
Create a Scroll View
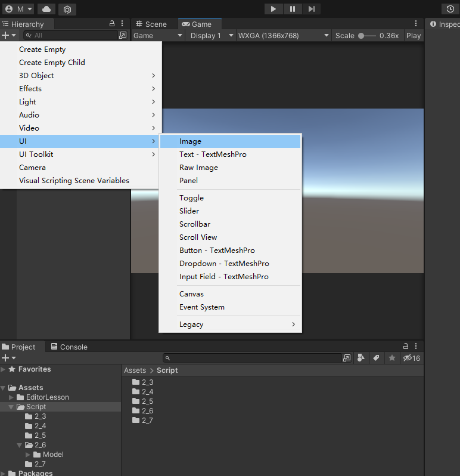(x=230, y=237)
